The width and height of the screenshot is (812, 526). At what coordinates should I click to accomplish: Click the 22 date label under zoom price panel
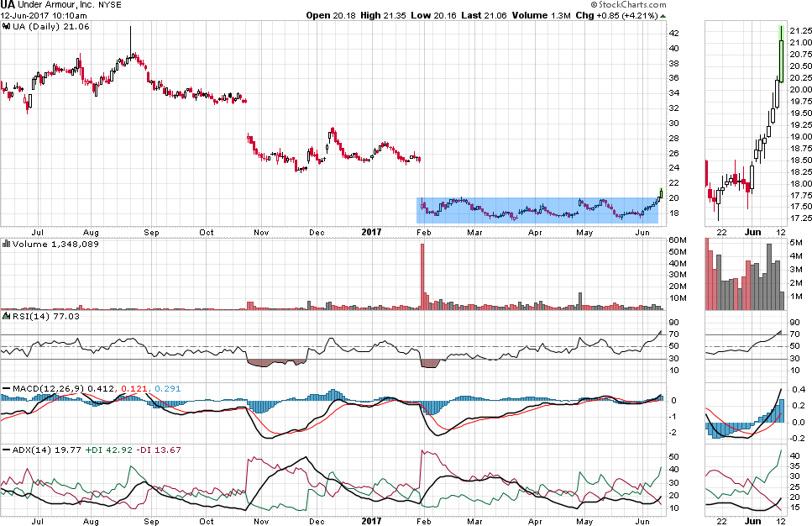coord(721,233)
